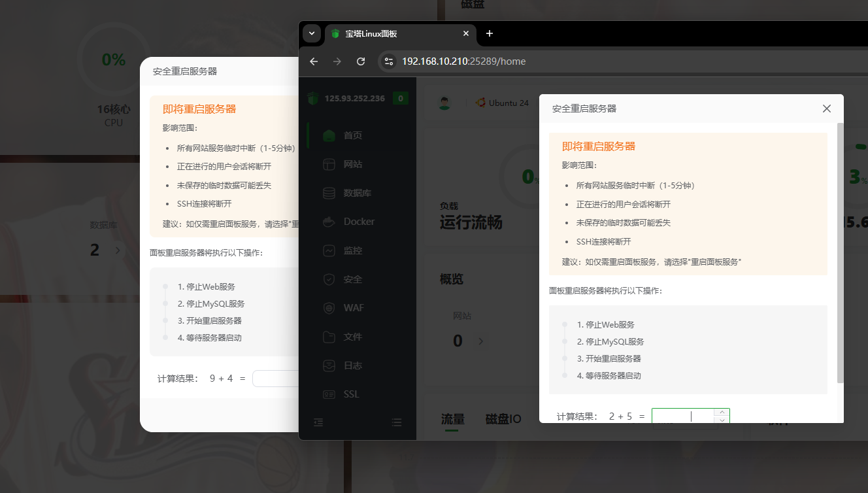Click 即将重启服务器 heading in front dialog
Screen dimensions: 868x493
pyautogui.click(x=599, y=146)
